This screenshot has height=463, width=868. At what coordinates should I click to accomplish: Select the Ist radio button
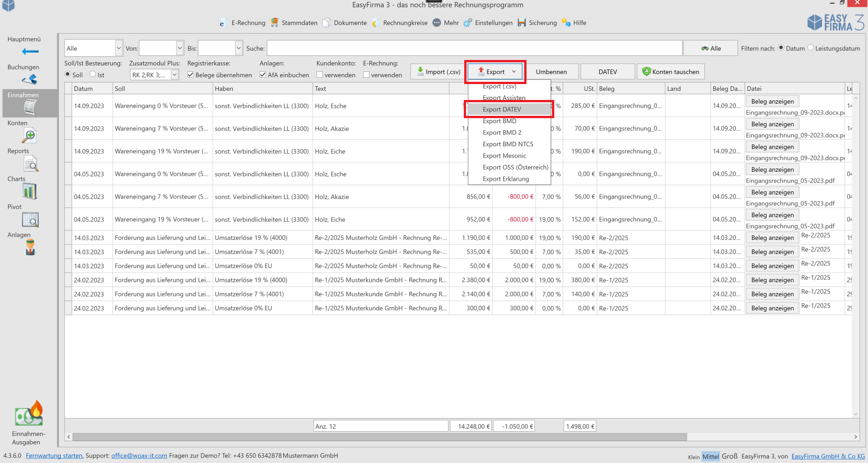point(93,75)
